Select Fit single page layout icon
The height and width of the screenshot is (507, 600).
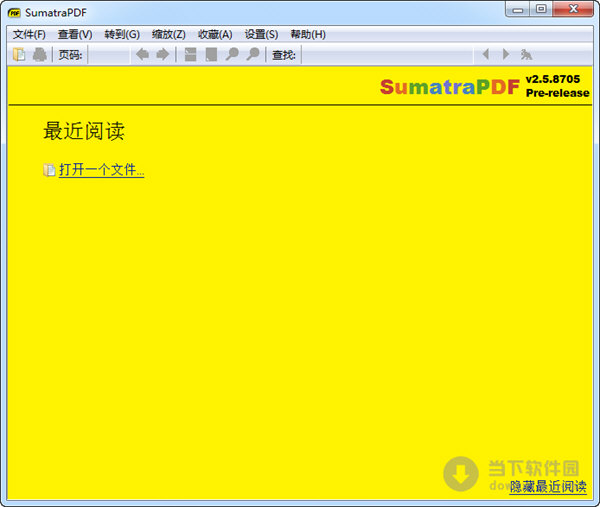click(211, 54)
